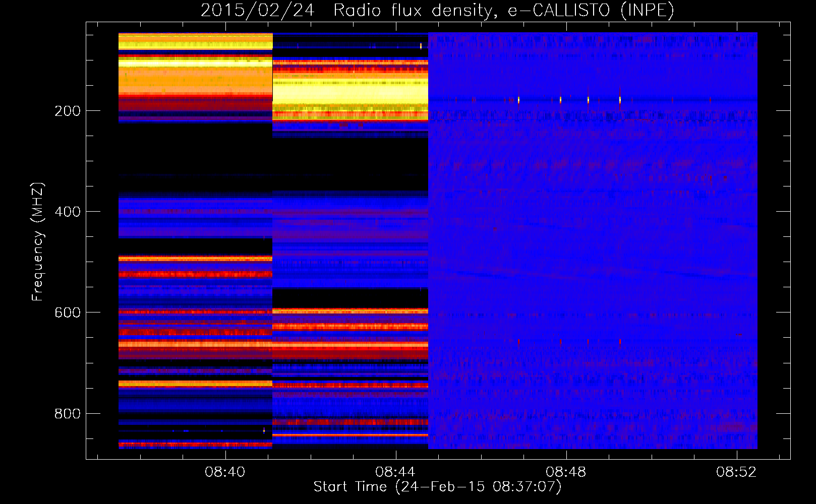Click the 200 frequency tick label

(x=68, y=111)
